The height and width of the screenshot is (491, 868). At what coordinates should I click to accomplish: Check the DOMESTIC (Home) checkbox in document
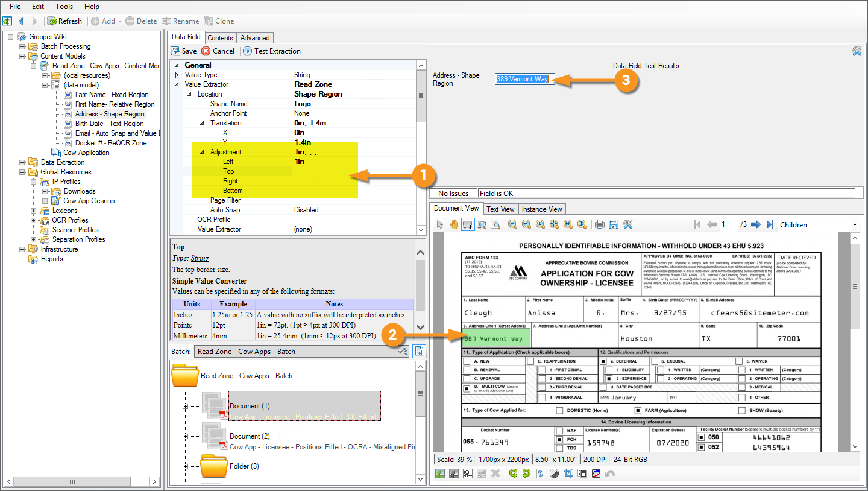click(x=560, y=410)
